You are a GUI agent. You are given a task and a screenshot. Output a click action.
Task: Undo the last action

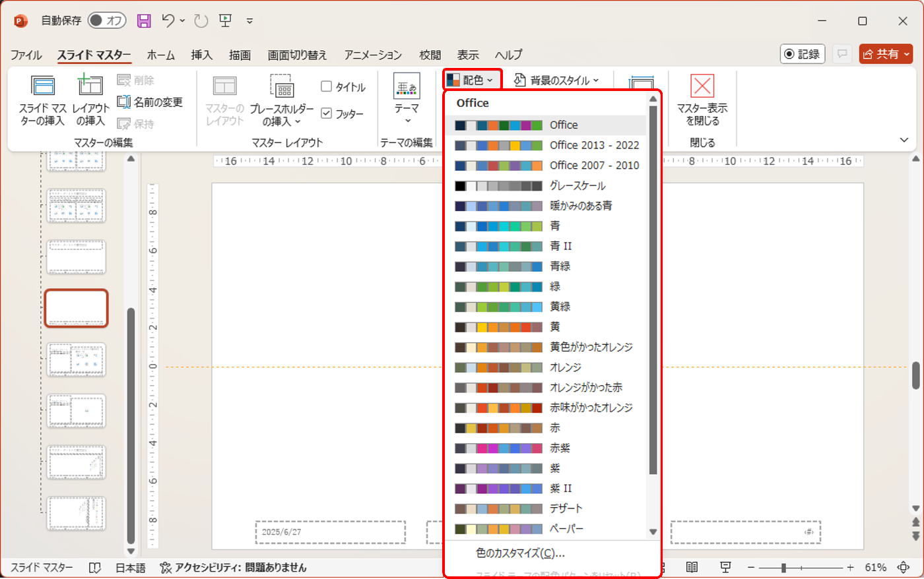[x=169, y=20]
